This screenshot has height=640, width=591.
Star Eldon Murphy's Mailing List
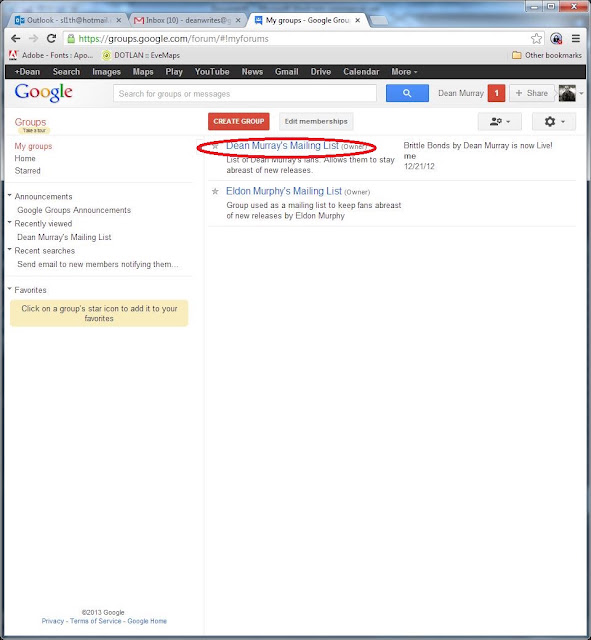(x=215, y=191)
